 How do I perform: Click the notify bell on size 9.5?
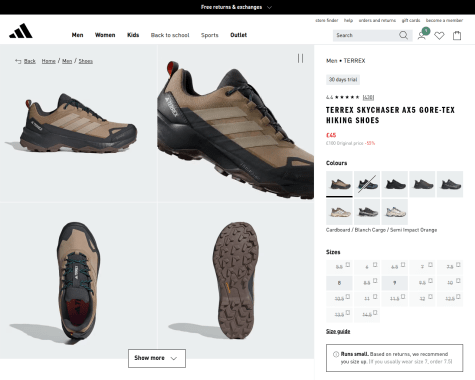430,281
